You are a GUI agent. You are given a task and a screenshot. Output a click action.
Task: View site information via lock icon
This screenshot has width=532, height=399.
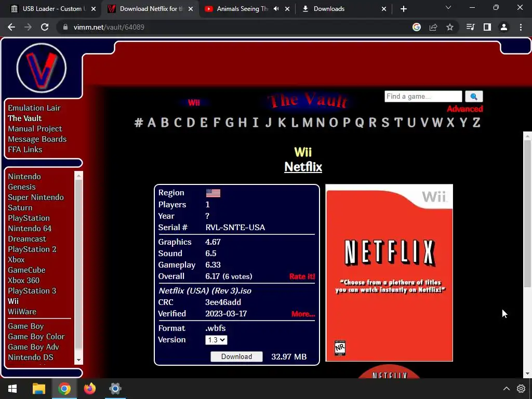(x=65, y=27)
